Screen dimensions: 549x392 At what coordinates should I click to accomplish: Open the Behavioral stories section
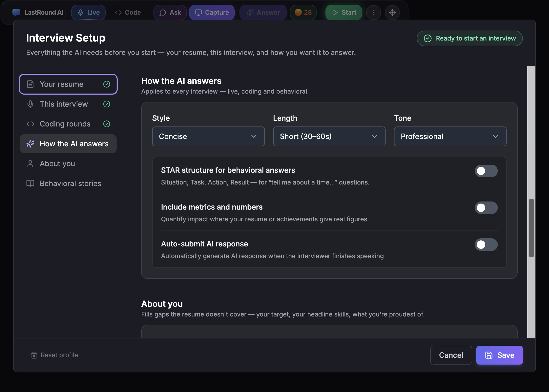(68, 183)
